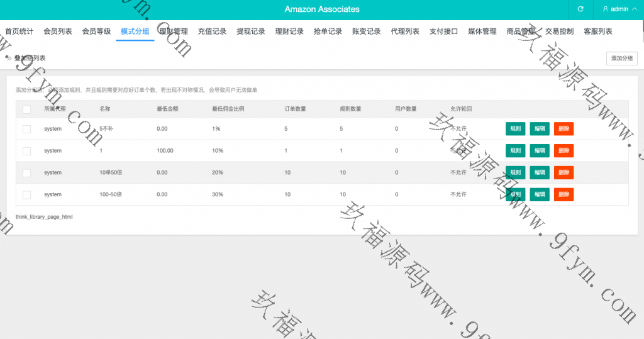The width and height of the screenshot is (644, 339).
Task: Open 规则 for the 5不补 group
Action: pos(515,129)
